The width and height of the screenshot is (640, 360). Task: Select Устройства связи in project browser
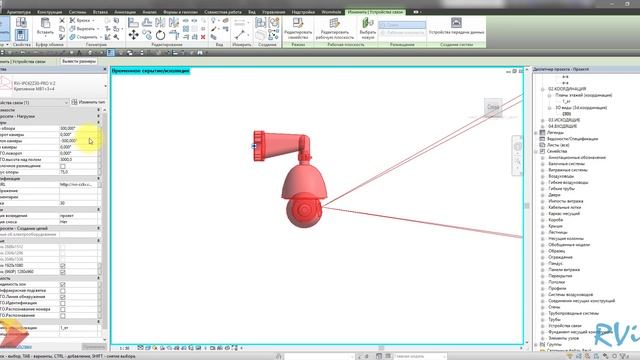click(x=565, y=326)
